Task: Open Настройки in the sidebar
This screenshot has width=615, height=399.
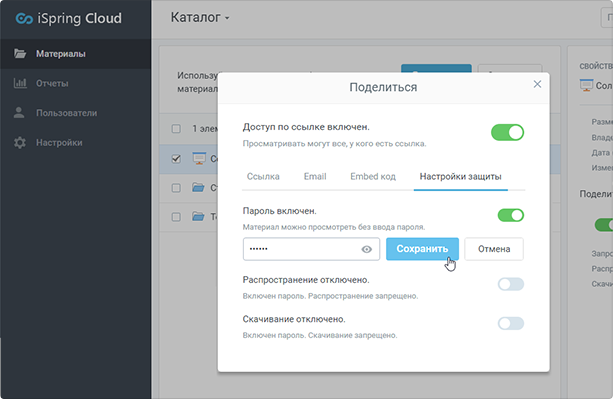Action: pos(75,142)
